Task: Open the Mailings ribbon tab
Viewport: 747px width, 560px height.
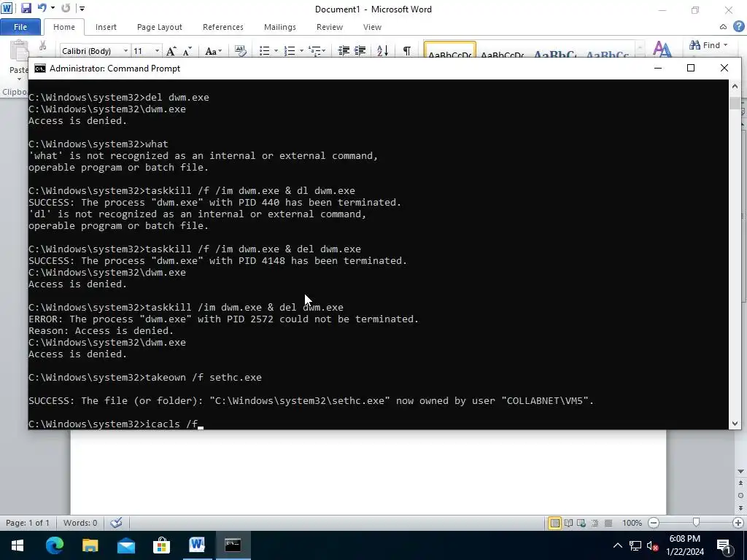Action: point(280,27)
